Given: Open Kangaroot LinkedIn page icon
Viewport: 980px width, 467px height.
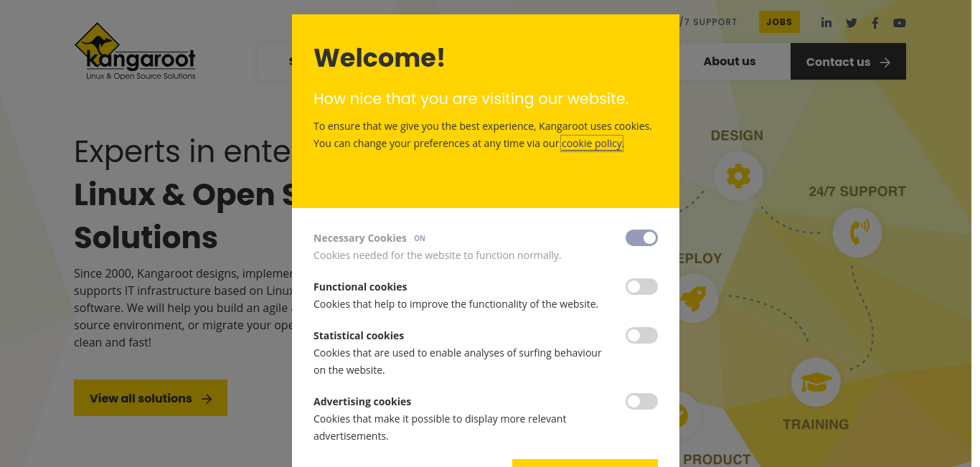Looking at the screenshot, I should [826, 22].
